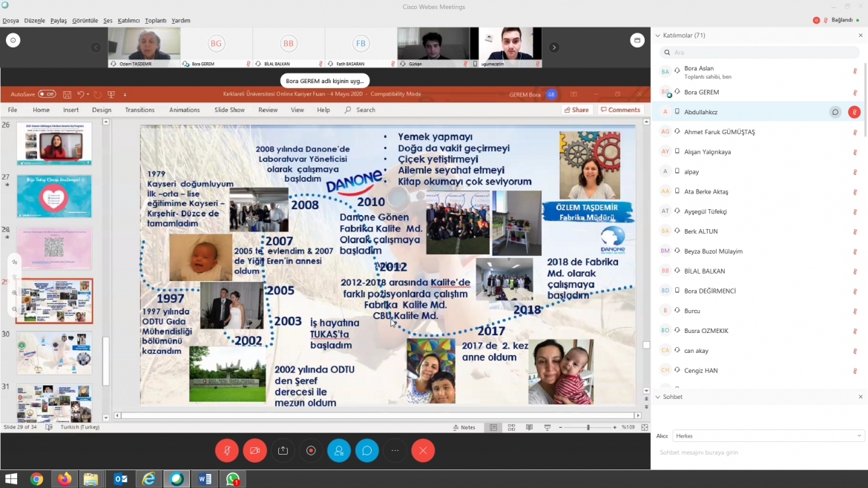Image resolution: width=868 pixels, height=488 pixels.
Task: Open Webex more options (three dots)
Action: [395, 450]
